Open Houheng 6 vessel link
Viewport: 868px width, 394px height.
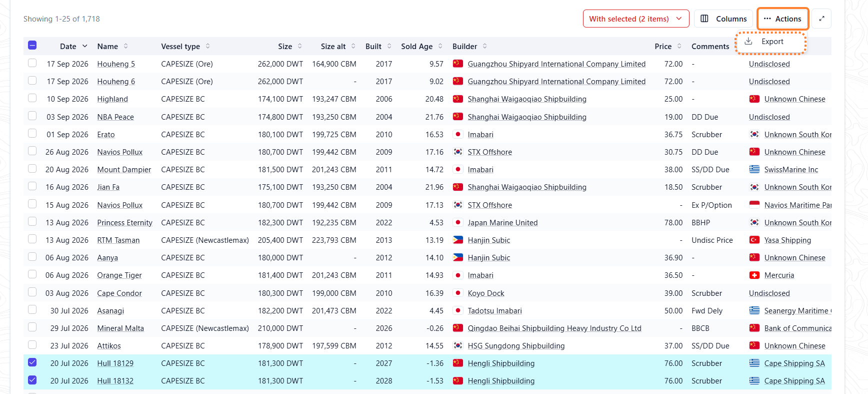pyautogui.click(x=116, y=82)
